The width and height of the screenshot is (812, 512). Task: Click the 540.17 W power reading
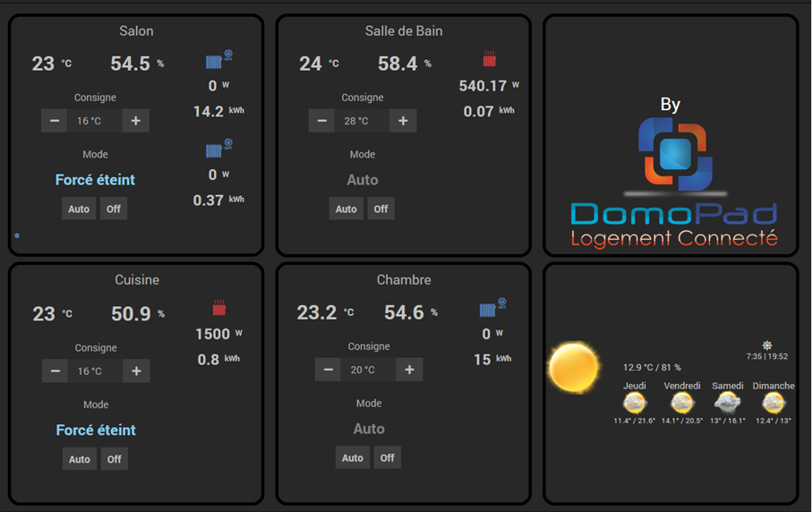489,85
